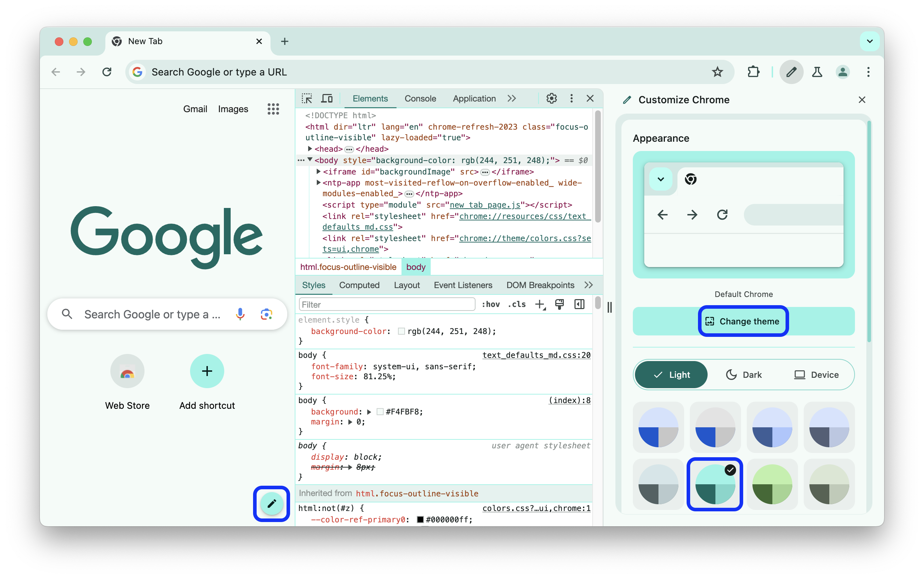Screen dimensions: 924x579
Task: Click the Change theme button
Action: pos(742,322)
